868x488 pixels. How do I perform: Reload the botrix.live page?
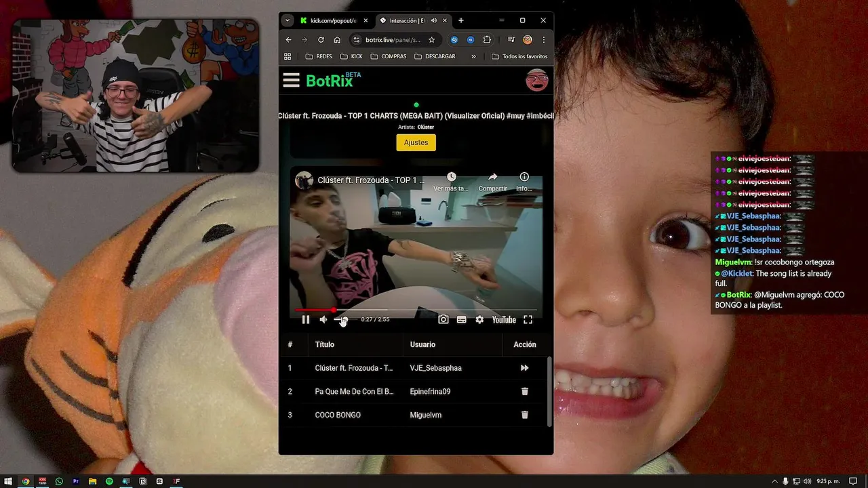pos(321,40)
